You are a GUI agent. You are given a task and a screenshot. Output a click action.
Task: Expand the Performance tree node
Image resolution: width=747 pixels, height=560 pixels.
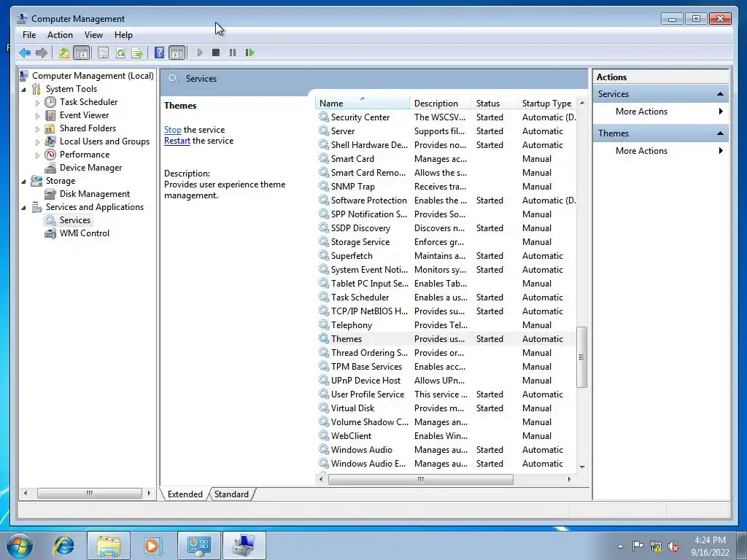(37, 155)
